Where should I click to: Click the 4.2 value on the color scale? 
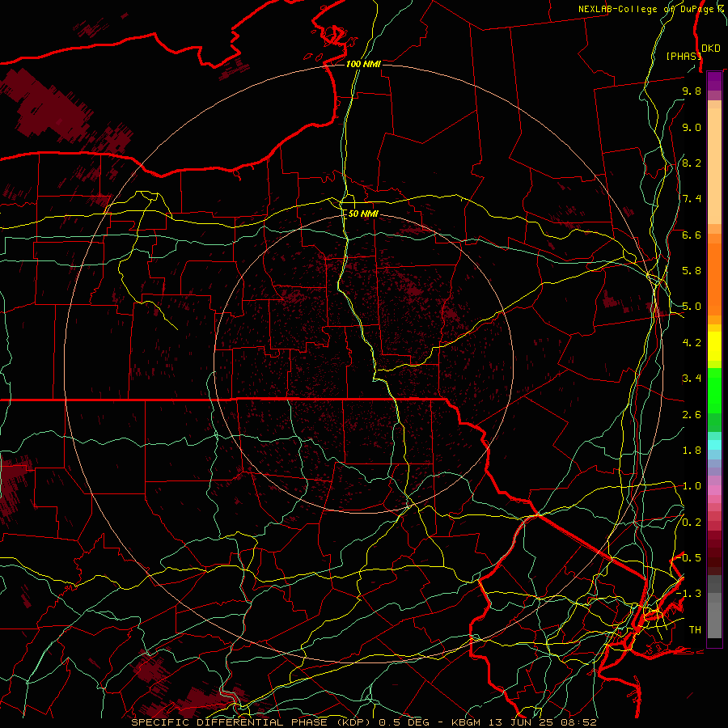[692, 343]
